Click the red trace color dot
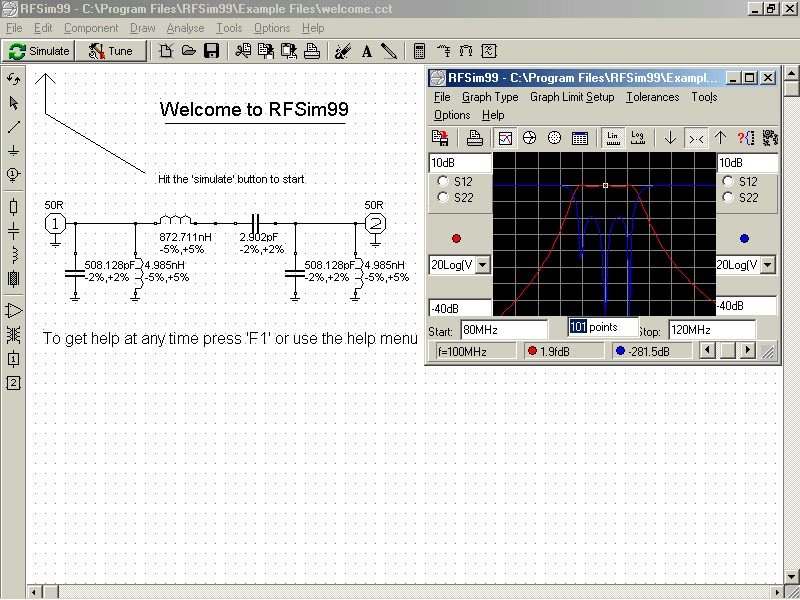Image resolution: width=800 pixels, height=600 pixels. [456, 238]
